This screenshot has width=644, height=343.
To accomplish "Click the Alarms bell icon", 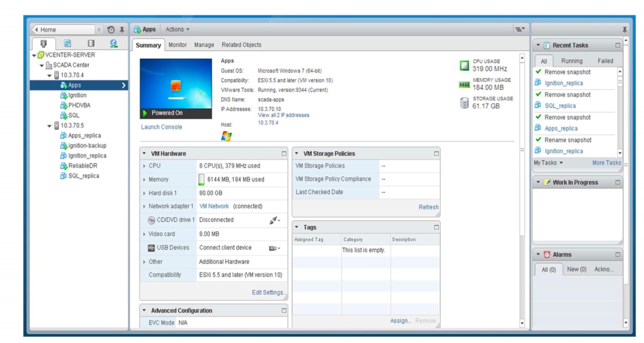I will pos(547,254).
